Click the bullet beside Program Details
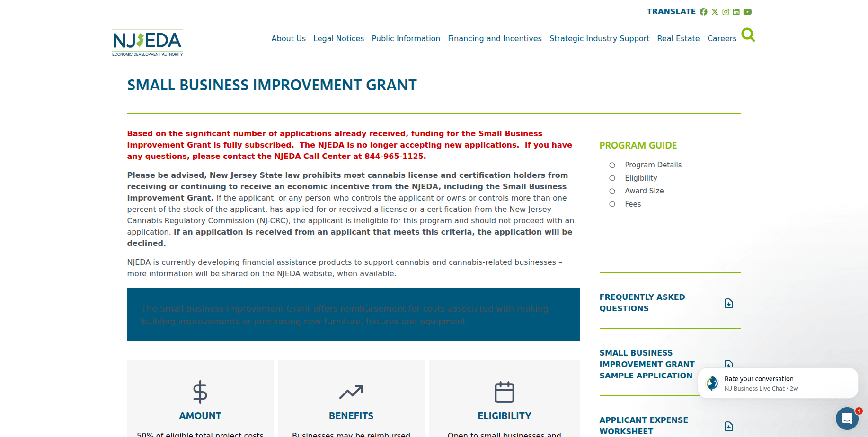The height and width of the screenshot is (437, 868). [612, 165]
